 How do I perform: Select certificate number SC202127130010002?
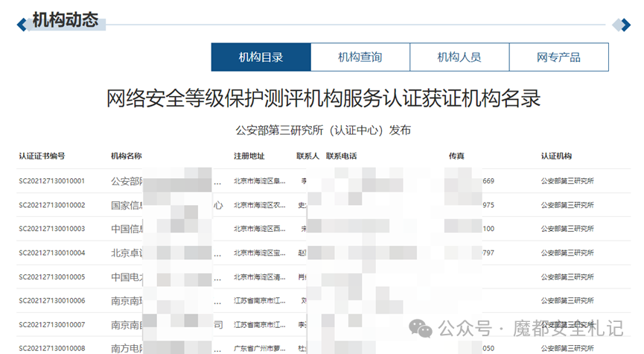click(52, 205)
